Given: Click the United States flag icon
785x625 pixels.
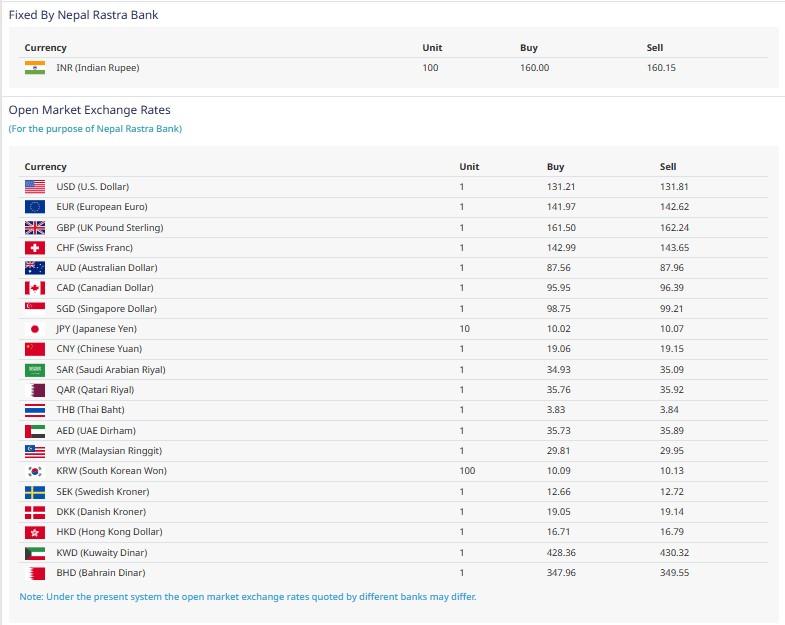Looking at the screenshot, I should [35, 187].
